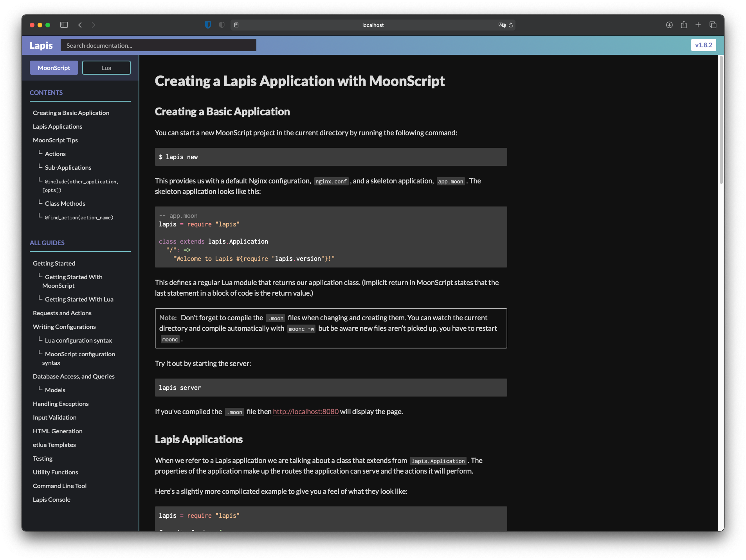Switch to the MoonScript tab
The width and height of the screenshot is (746, 560).
coord(54,68)
